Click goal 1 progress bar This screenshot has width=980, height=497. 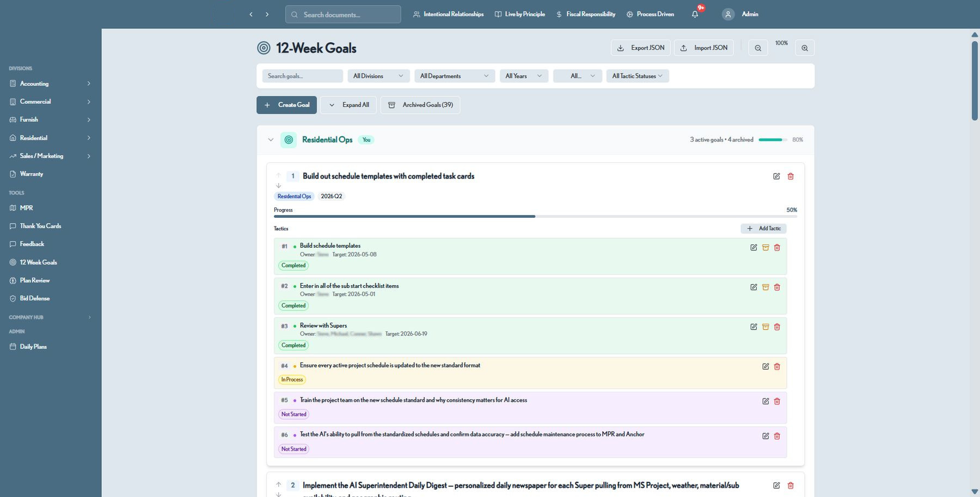(535, 216)
